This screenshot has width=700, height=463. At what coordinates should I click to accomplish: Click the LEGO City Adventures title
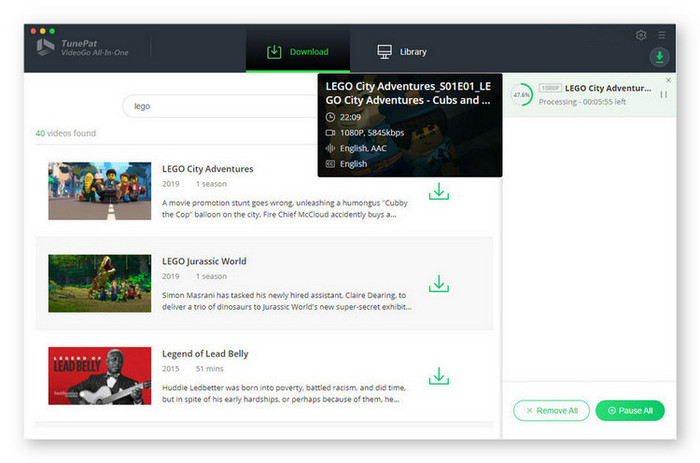[x=208, y=169]
